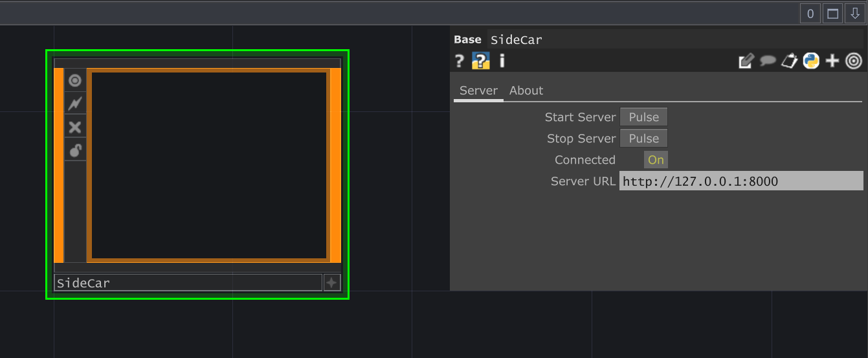Pulse the Stop Server button
Screen dimensions: 868x358
(x=643, y=139)
